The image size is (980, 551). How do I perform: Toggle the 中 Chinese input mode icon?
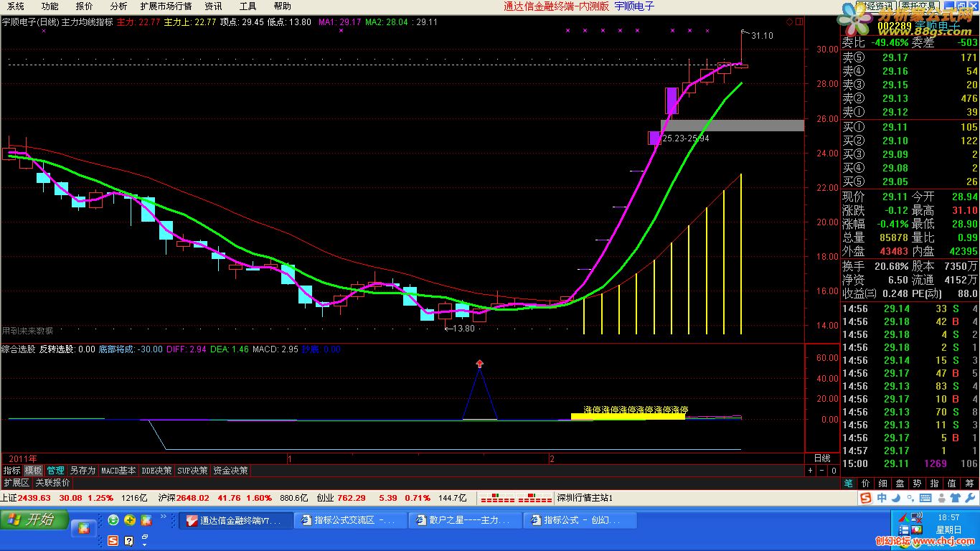881,497
